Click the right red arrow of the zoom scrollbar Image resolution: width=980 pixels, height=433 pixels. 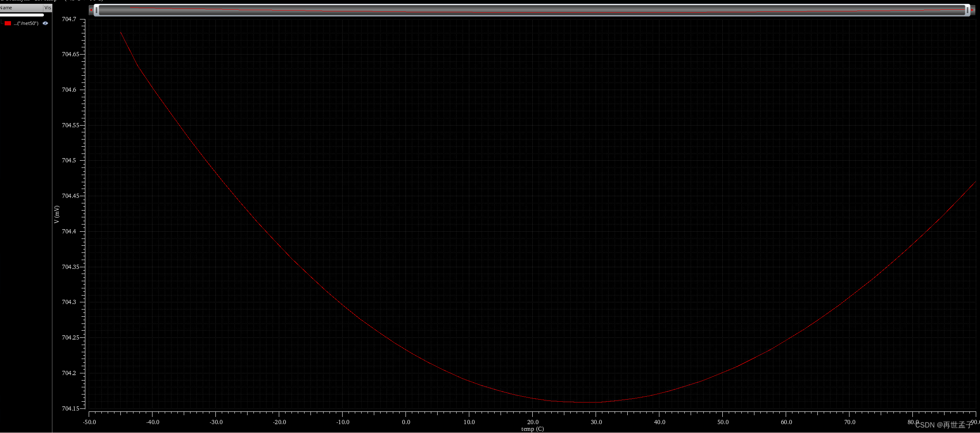pos(973,10)
